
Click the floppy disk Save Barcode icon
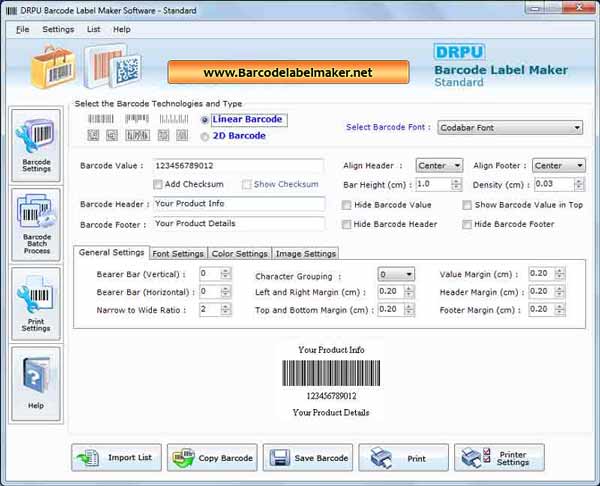280,458
